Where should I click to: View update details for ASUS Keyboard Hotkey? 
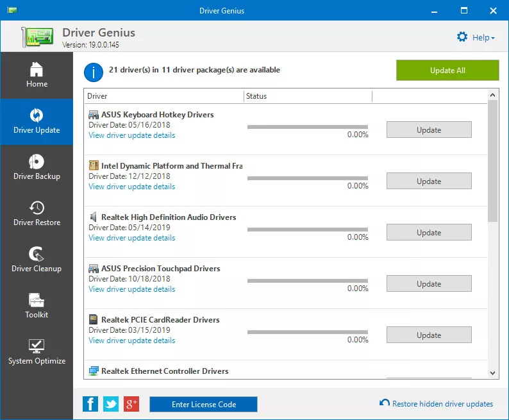(x=132, y=135)
